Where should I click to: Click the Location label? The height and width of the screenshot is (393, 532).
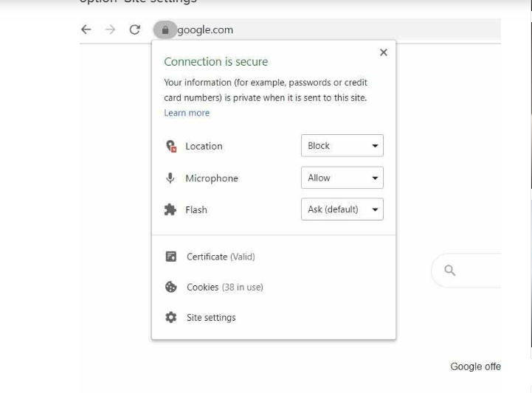tap(204, 146)
